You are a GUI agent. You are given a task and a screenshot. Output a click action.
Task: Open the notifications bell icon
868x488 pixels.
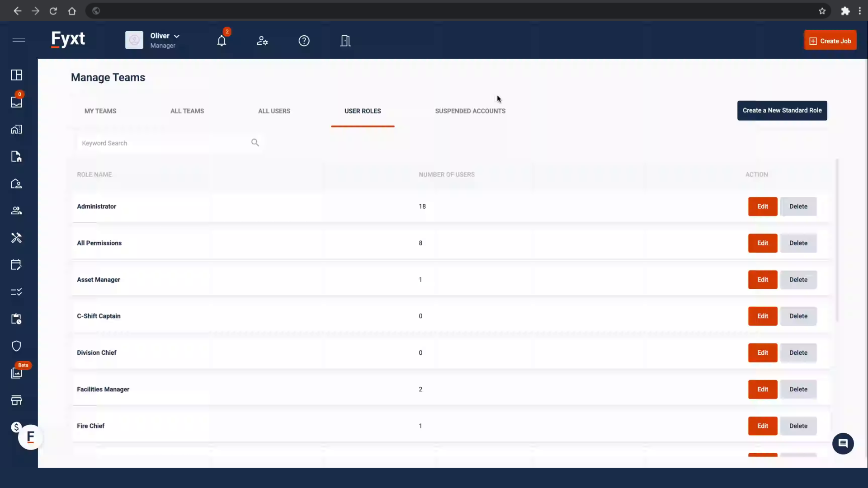222,41
